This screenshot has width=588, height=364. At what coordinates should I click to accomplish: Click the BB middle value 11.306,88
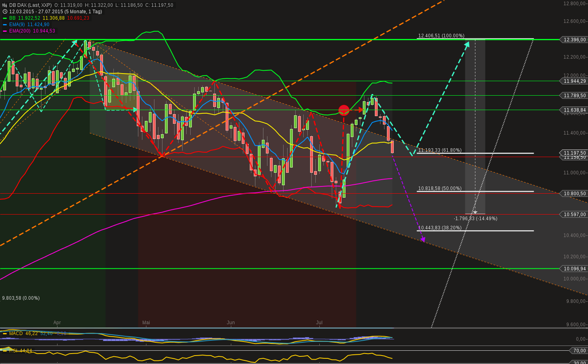[x=53, y=18]
